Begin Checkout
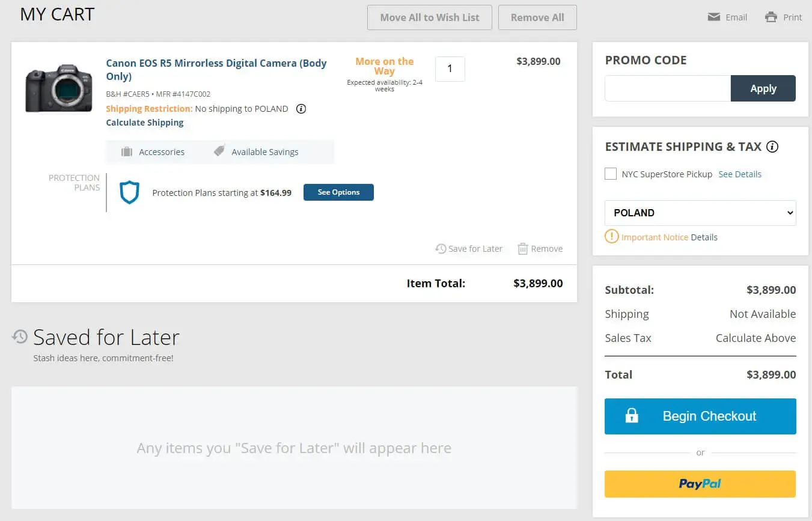The height and width of the screenshot is (521, 812). pyautogui.click(x=700, y=416)
